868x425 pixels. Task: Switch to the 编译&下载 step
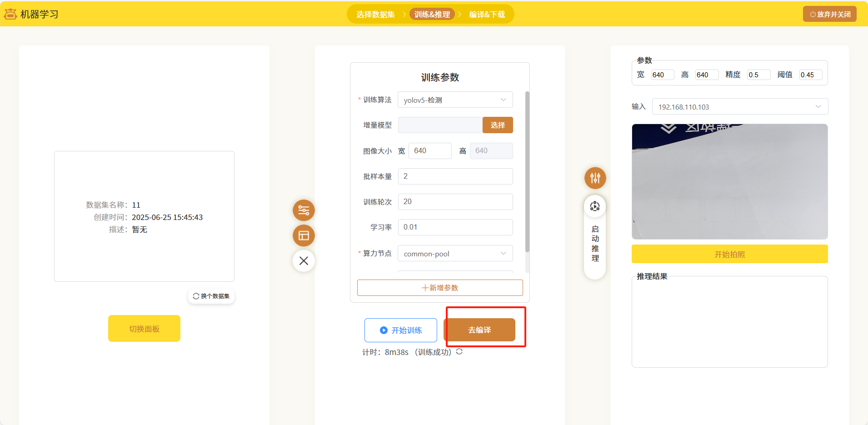(487, 15)
